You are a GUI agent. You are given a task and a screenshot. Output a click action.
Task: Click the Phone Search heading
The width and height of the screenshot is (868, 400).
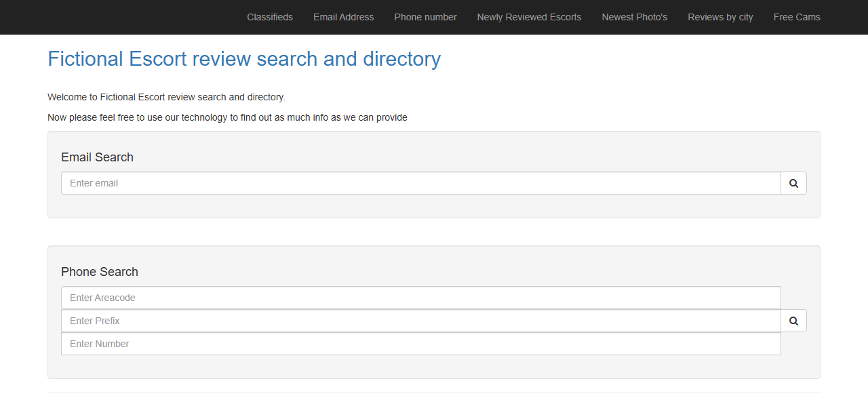point(100,272)
